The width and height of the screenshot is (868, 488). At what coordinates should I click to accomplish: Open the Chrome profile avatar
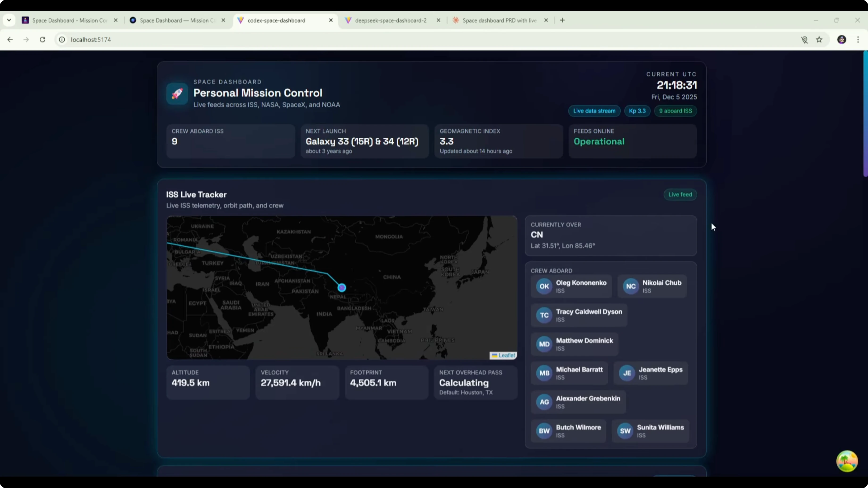pos(841,40)
